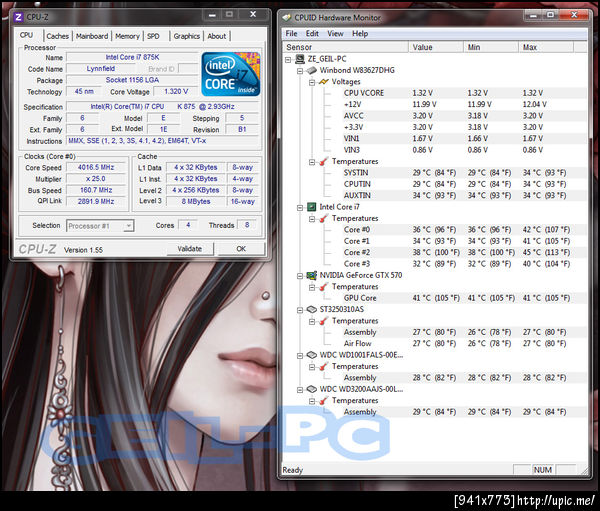The height and width of the screenshot is (511, 600).
Task: Click thermometer icon under NVIDIA GeForce
Action: tap(324, 287)
